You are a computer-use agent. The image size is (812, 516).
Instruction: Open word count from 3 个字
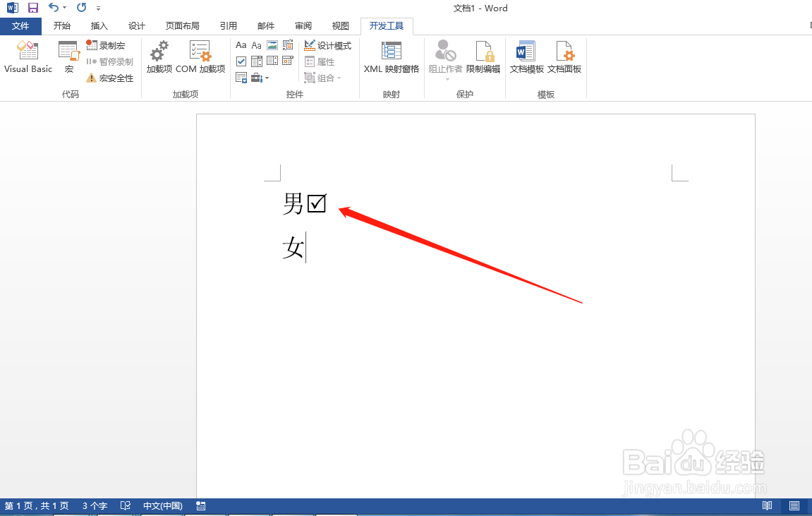pos(95,505)
